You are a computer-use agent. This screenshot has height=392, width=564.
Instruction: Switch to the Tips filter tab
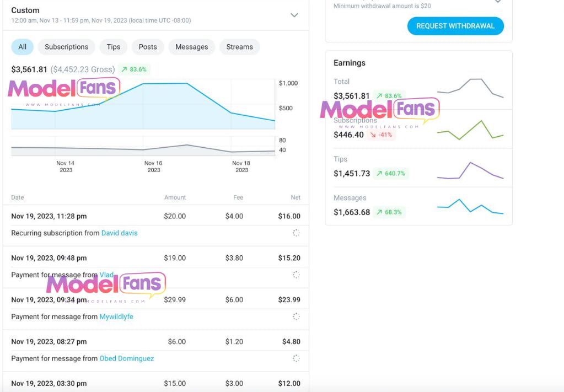coord(114,47)
